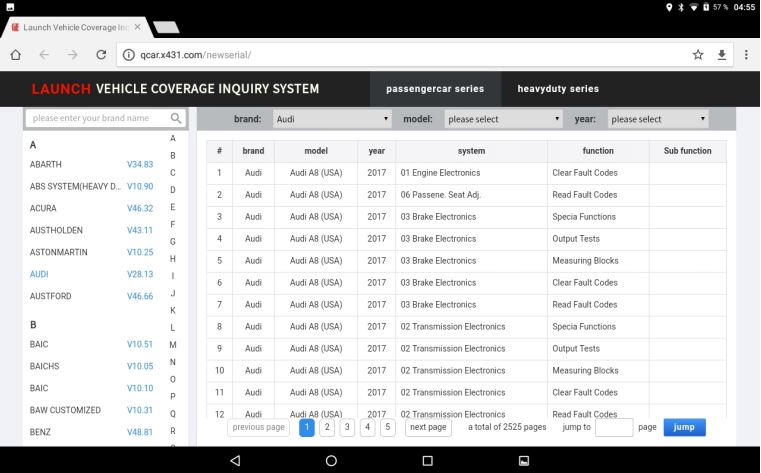Select ABARTH in the brand list
Screen dimensions: 761x473
(x=46, y=164)
